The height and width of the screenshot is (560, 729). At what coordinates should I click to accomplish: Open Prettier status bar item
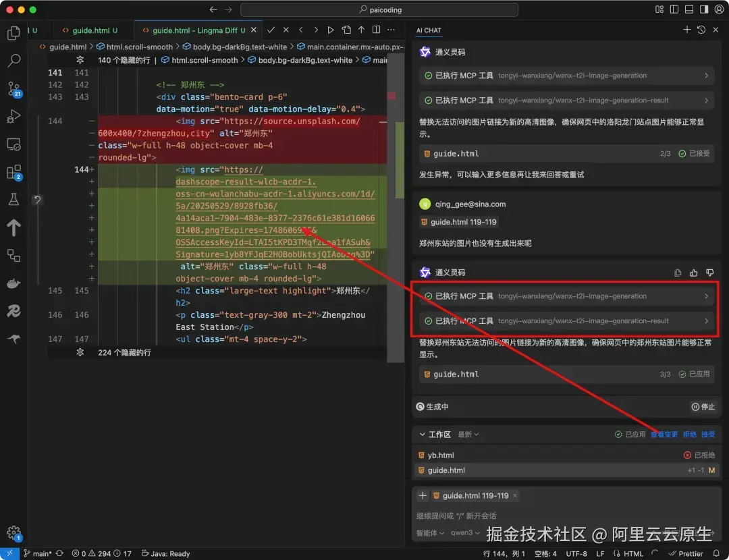(686, 553)
